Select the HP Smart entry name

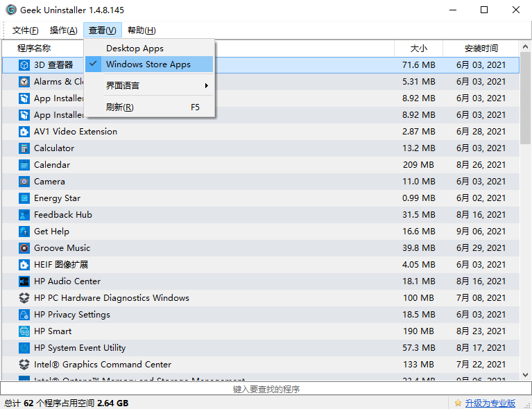[x=53, y=331]
